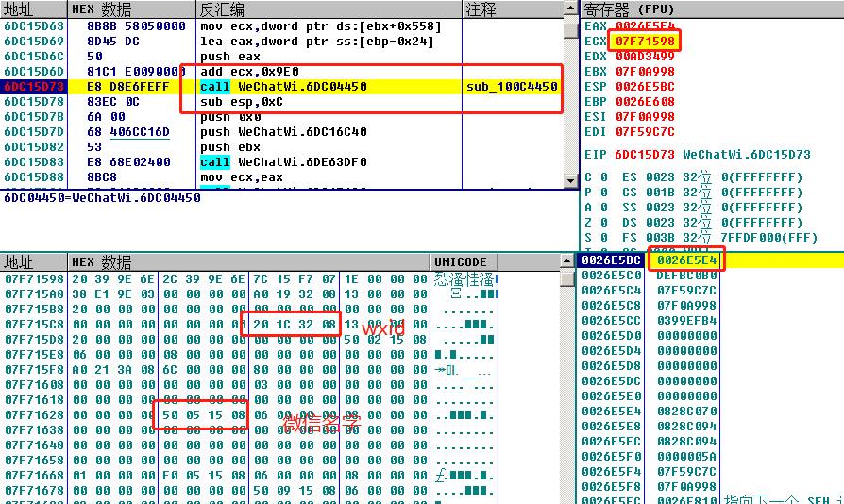Select the lea eax instruction row
844x504 pixels.
(317, 42)
